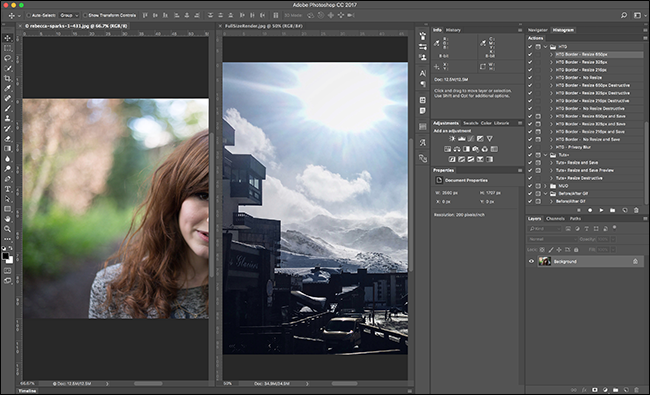Switch to the History tab

[x=453, y=30]
